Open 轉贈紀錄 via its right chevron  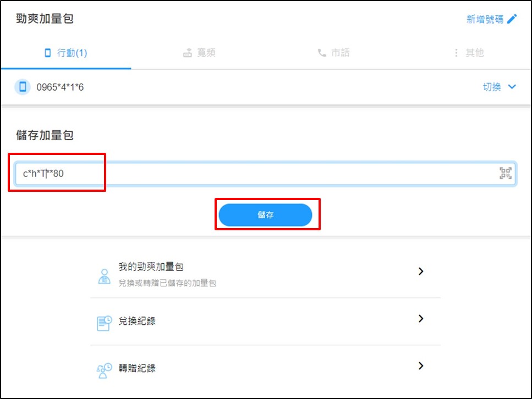click(x=421, y=366)
